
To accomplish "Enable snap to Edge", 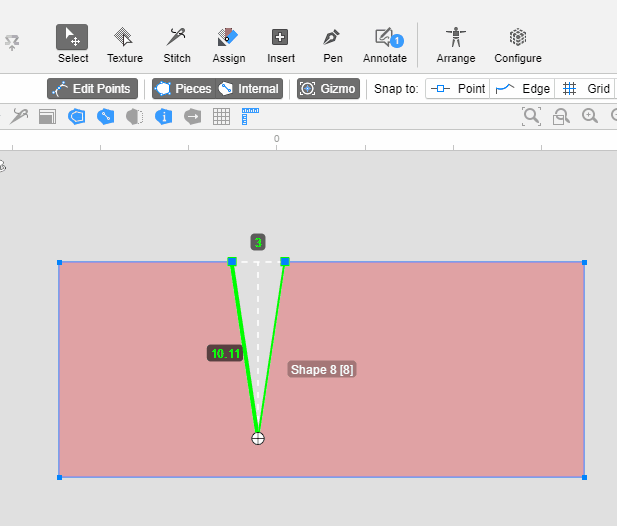I will (x=523, y=89).
